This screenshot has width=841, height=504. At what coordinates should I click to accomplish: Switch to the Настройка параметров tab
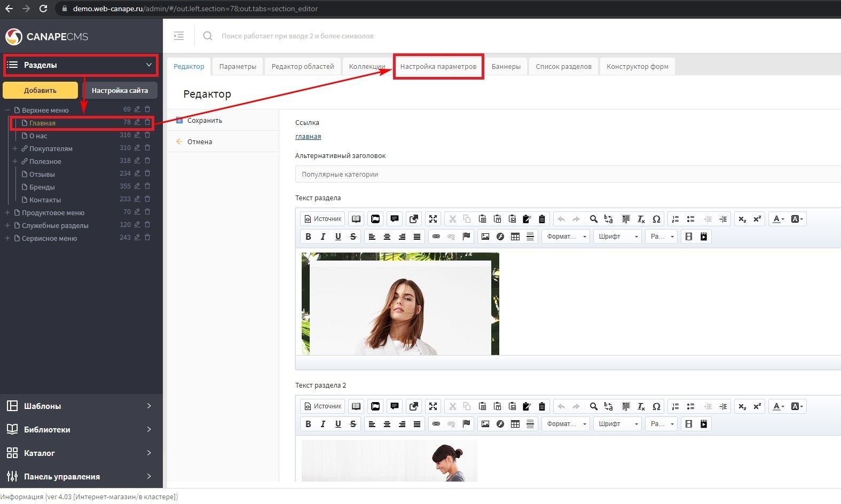(438, 67)
